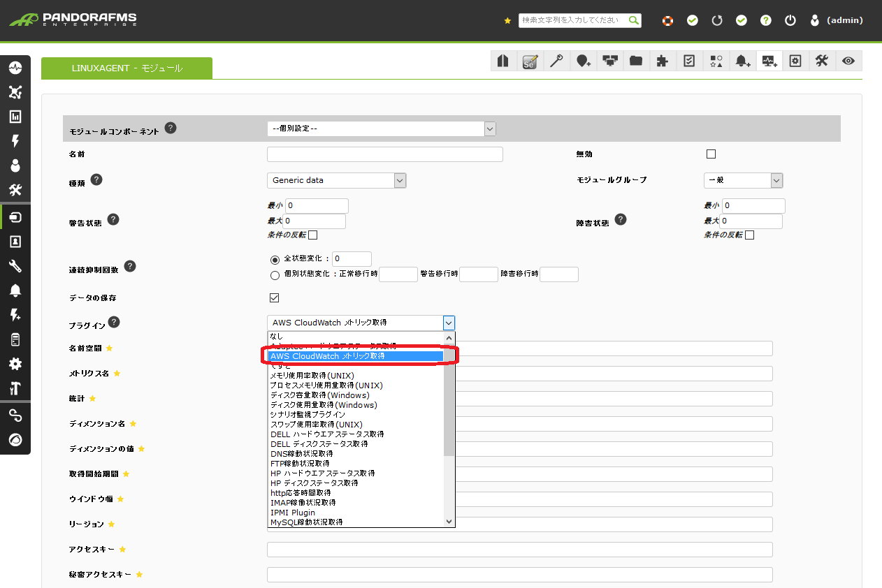The height and width of the screenshot is (588, 882).
Task: Open the モジュールコンポーネント dropdown
Action: coord(382,128)
